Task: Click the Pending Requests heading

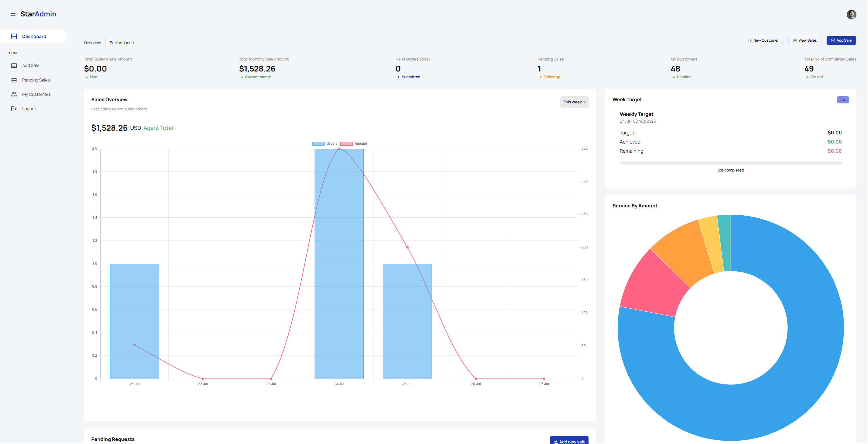Action: (x=113, y=439)
